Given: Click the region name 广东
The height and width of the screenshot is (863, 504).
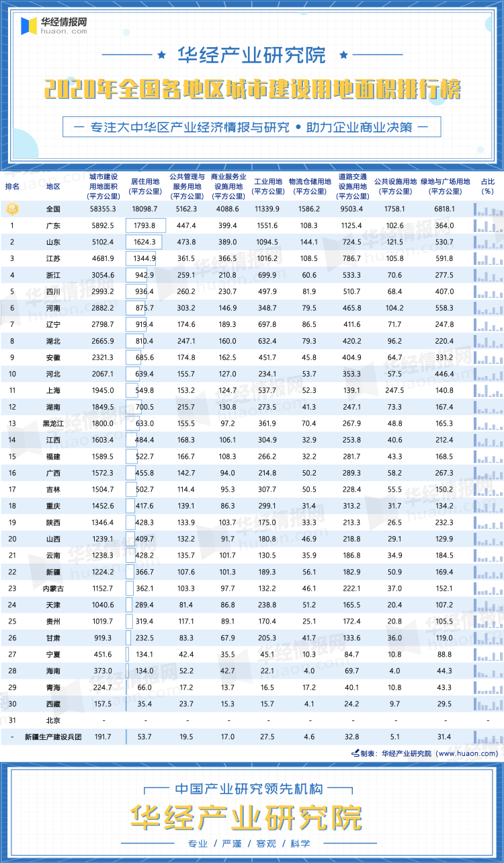Looking at the screenshot, I should point(53,225).
